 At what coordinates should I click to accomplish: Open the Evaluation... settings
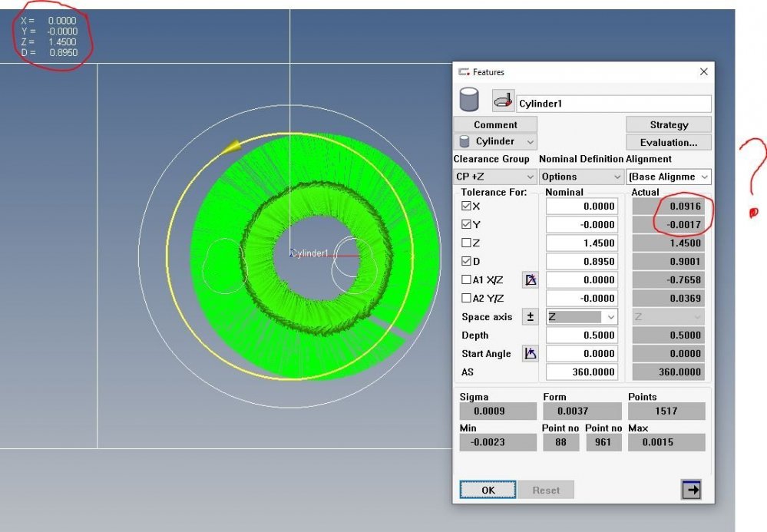[669, 142]
